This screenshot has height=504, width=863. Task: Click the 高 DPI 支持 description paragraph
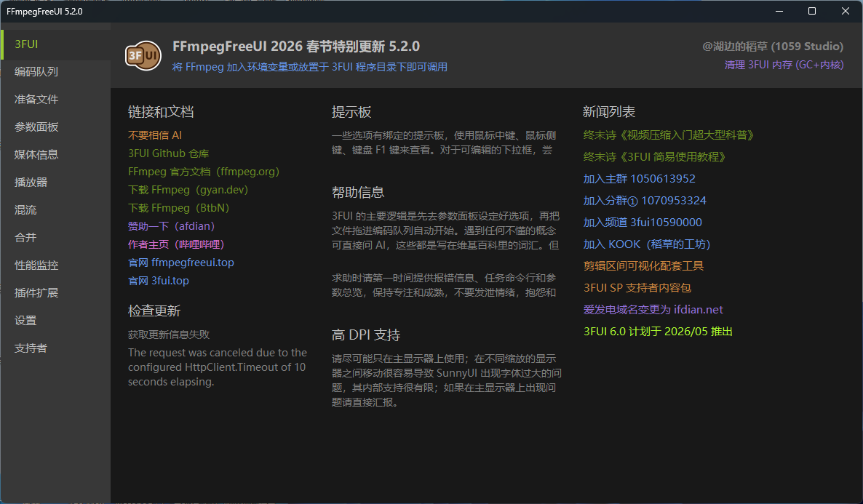(x=446, y=380)
